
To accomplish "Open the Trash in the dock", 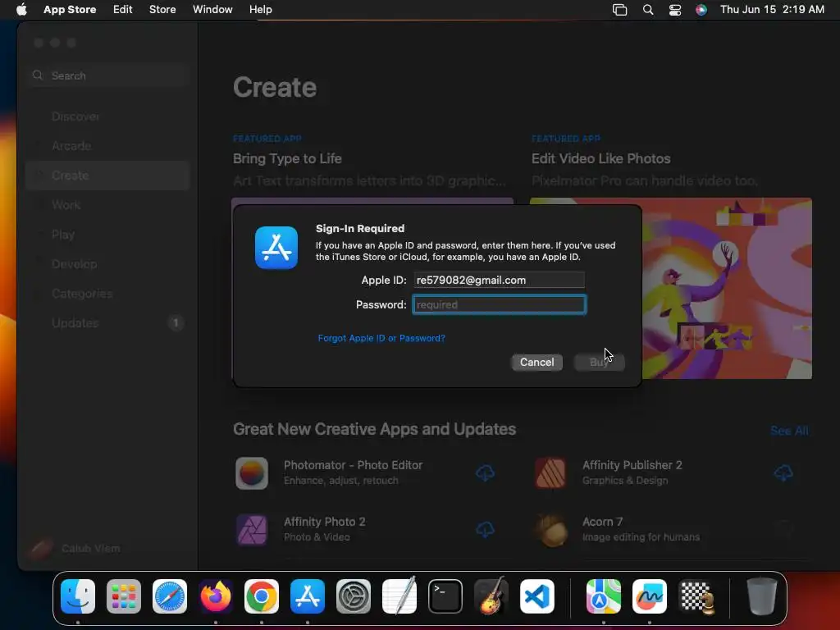I will point(762,596).
